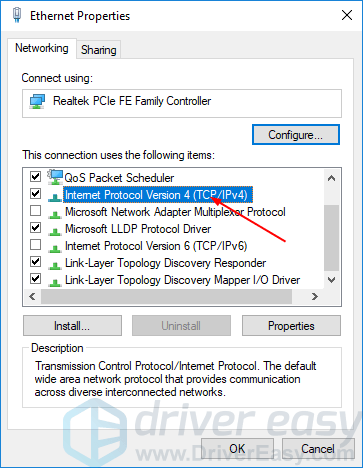Click the Internet Protocol Version 6 icon
The image size is (363, 468).
[x=54, y=247]
